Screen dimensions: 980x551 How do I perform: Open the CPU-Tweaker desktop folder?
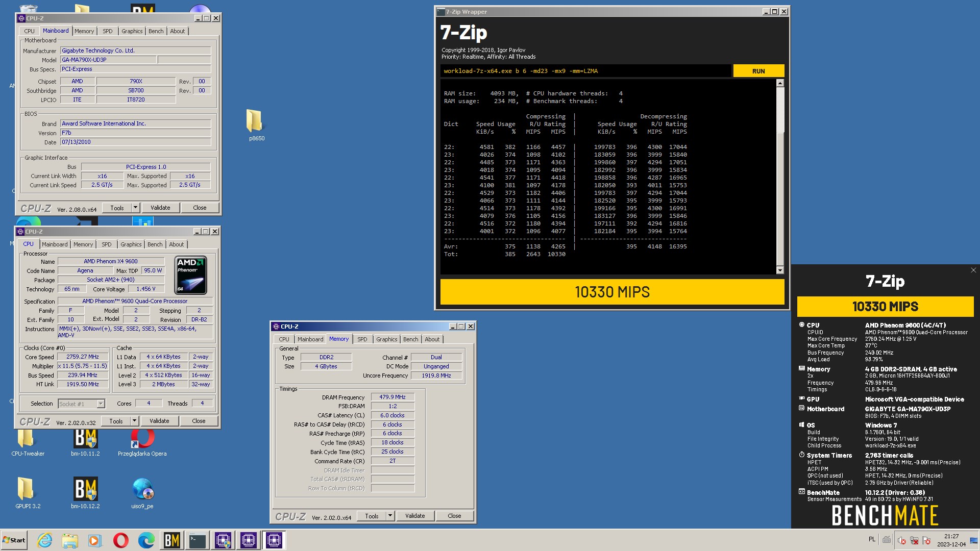click(28, 443)
